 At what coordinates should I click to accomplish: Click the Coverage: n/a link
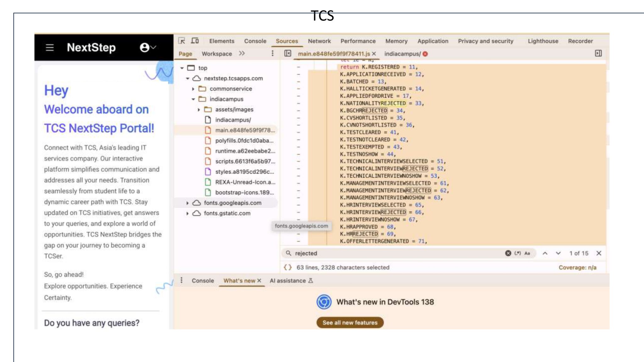pyautogui.click(x=578, y=267)
